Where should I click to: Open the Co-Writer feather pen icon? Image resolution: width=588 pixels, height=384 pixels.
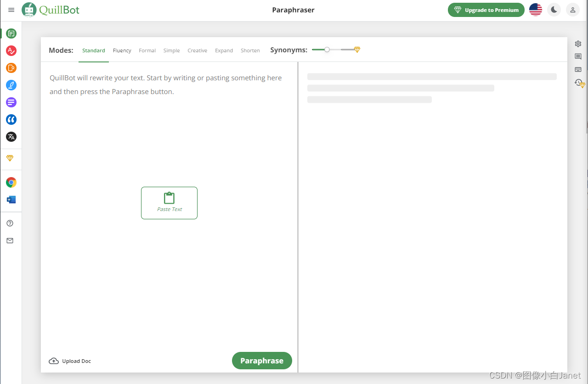coord(11,85)
